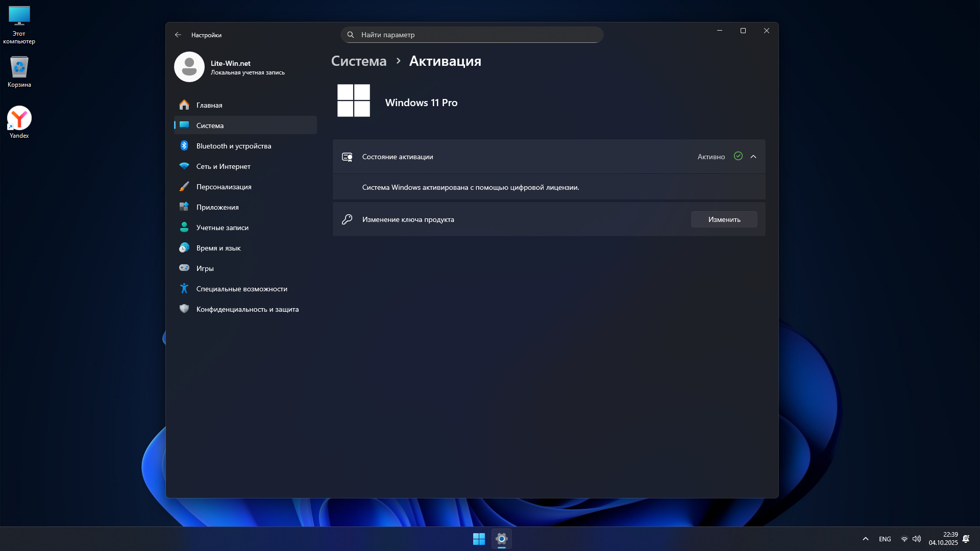Click Система in the breadcrumb

(x=359, y=61)
